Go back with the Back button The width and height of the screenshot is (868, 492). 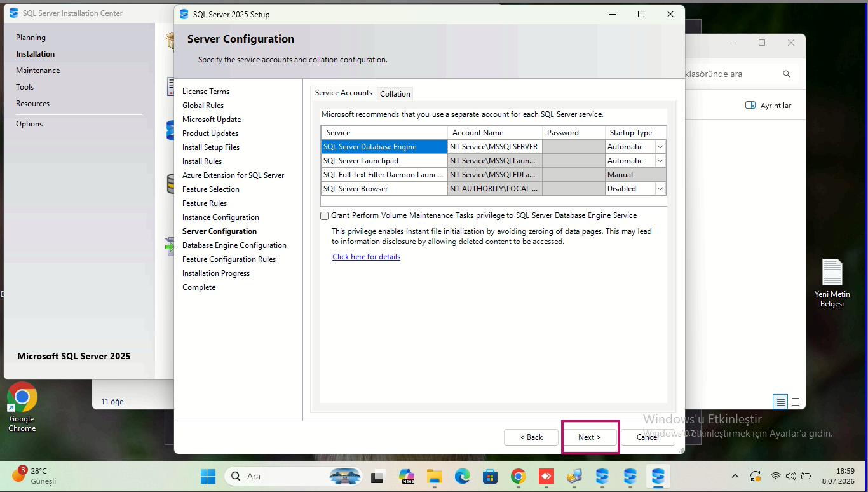point(531,437)
